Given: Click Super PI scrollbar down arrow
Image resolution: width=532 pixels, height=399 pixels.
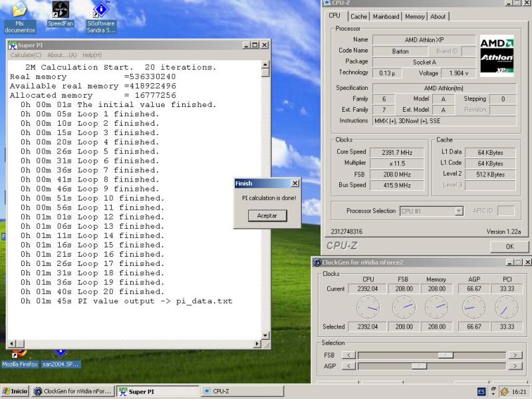Looking at the screenshot, I should [x=265, y=336].
